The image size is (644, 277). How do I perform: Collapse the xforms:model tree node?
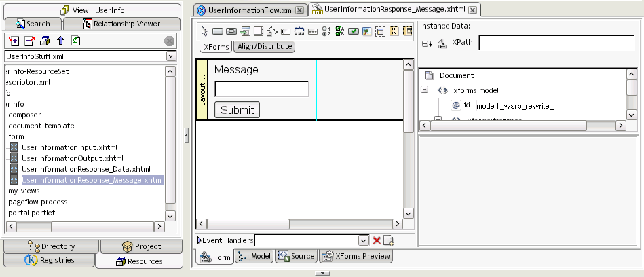click(425, 90)
